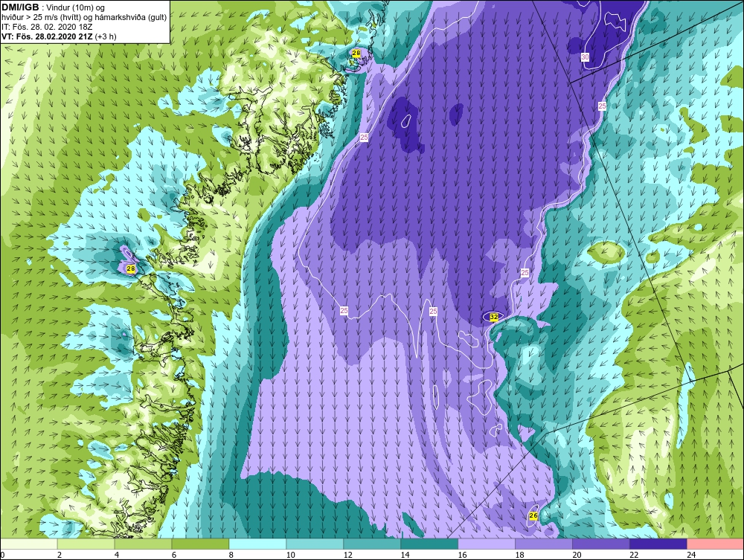
Task: Pick the 4–6 m/s green legend swatch
Action: pos(143,544)
